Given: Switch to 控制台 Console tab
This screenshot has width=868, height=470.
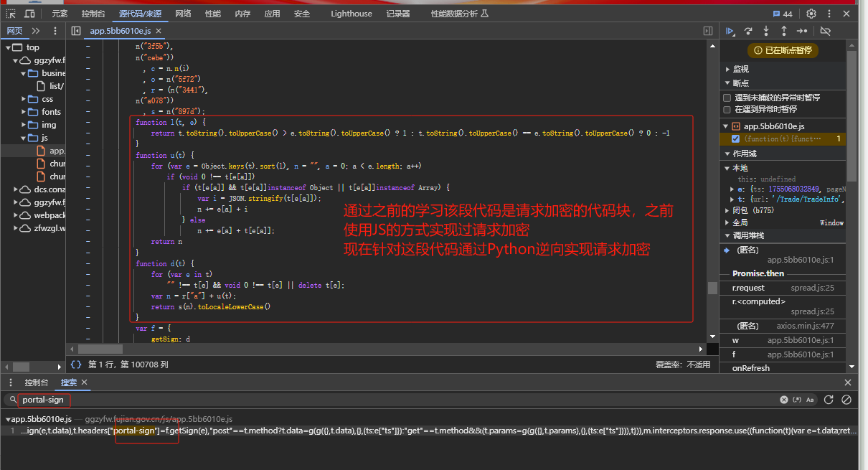Looking at the screenshot, I should (x=93, y=14).
